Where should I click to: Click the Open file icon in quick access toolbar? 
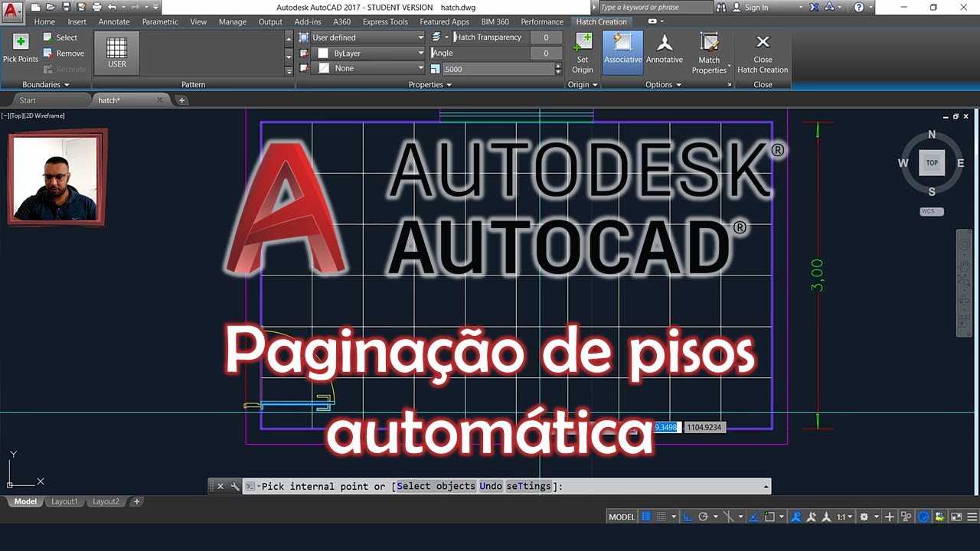pos(51,7)
